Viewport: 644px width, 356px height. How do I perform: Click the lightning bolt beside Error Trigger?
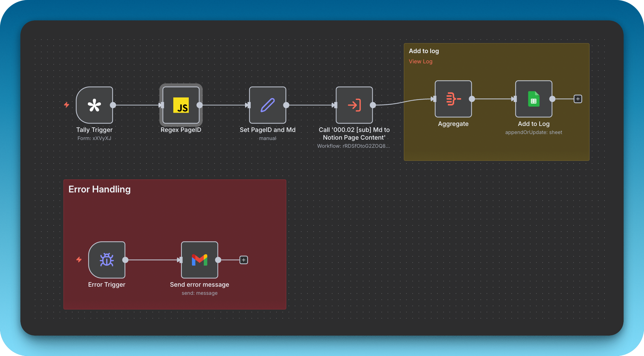[x=79, y=260]
